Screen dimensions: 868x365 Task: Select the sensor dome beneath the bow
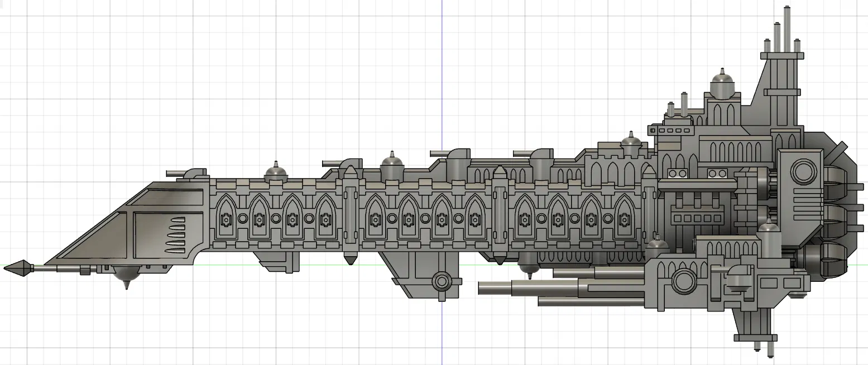(x=127, y=277)
